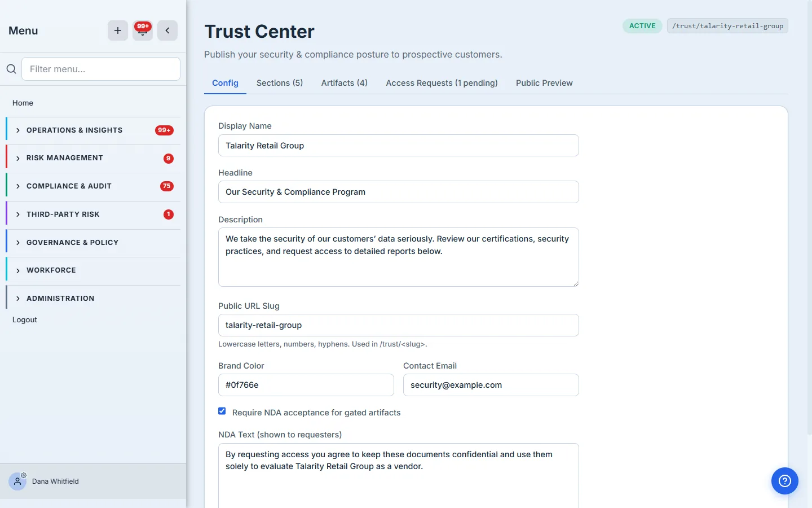The image size is (812, 508).
Task: Grab the Description textarea resize handle
Action: tap(575, 283)
